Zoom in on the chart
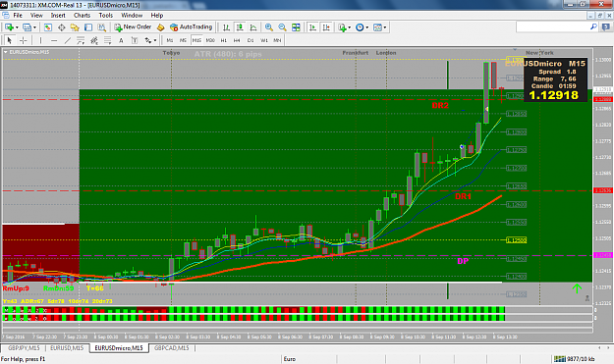 269,27
